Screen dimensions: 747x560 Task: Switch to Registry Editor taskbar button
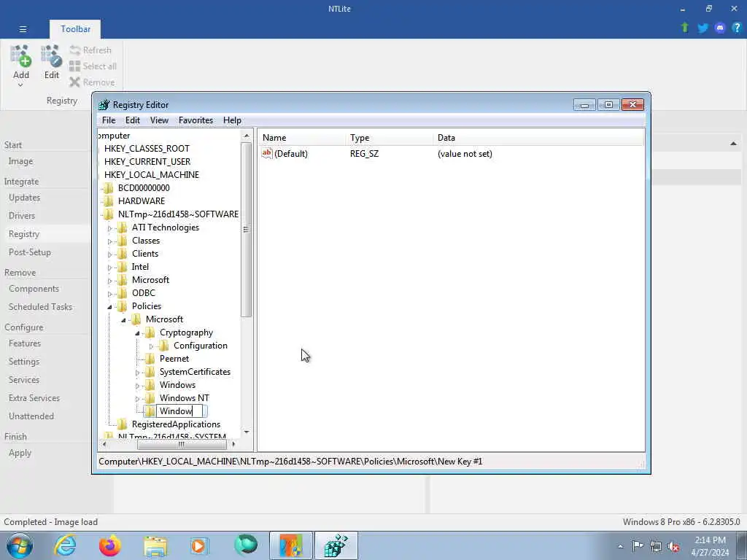pos(336,545)
